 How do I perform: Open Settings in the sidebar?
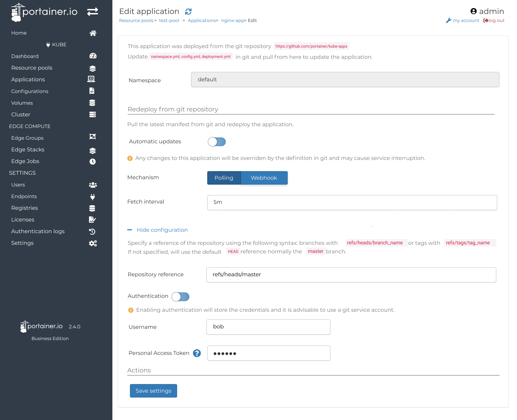click(22, 243)
